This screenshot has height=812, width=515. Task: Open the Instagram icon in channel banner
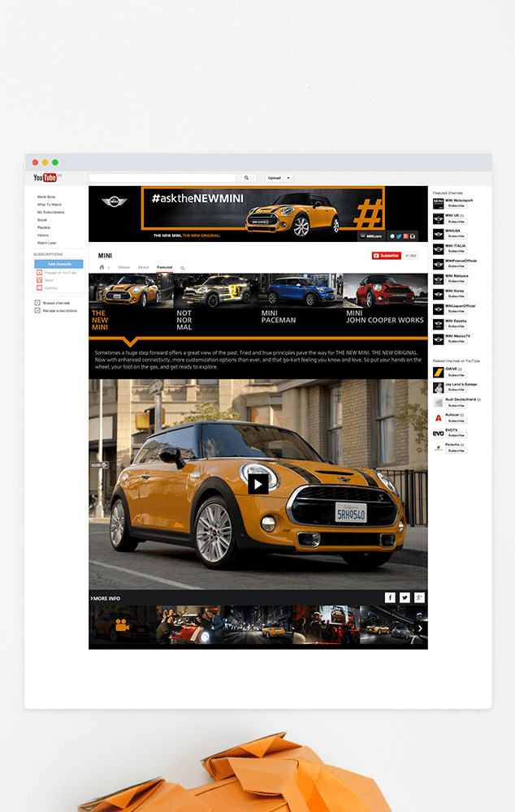(413, 236)
